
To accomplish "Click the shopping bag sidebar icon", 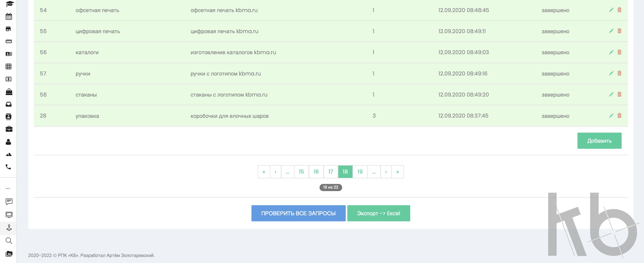I will (9, 92).
